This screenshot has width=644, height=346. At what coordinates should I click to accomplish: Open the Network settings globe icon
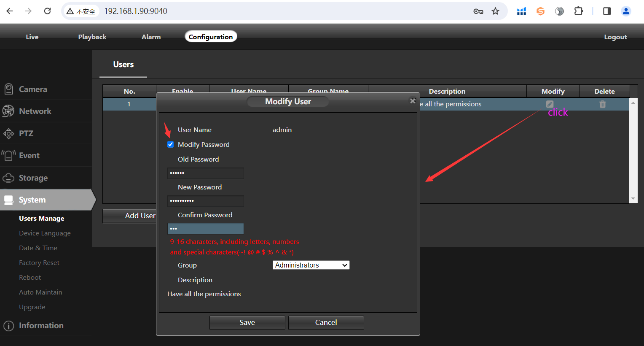[x=8, y=111]
